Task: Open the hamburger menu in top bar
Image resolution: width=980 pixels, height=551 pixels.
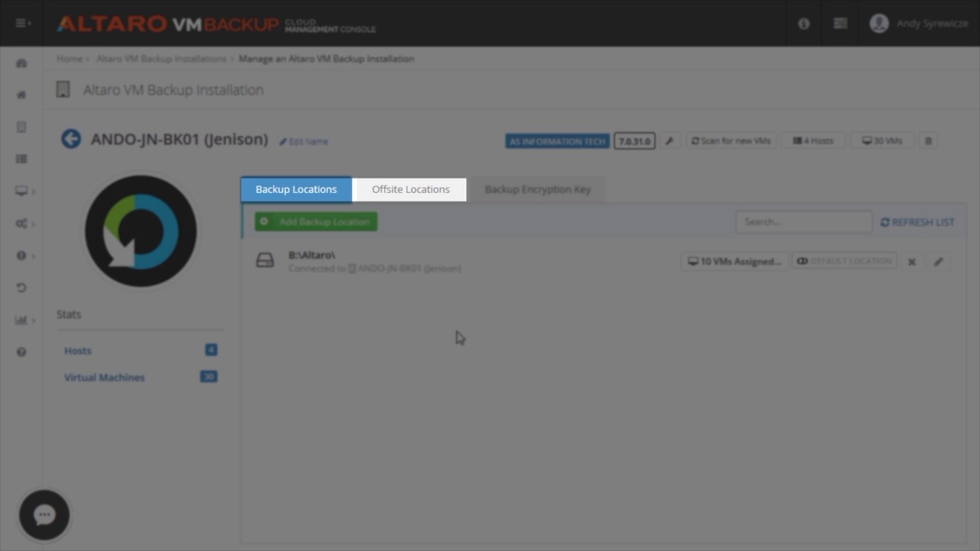Action: click(x=23, y=23)
